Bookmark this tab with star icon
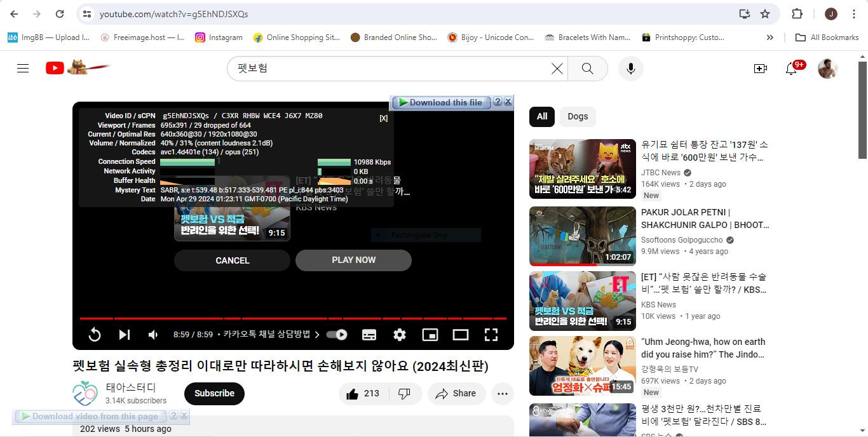The image size is (868, 437). point(765,14)
